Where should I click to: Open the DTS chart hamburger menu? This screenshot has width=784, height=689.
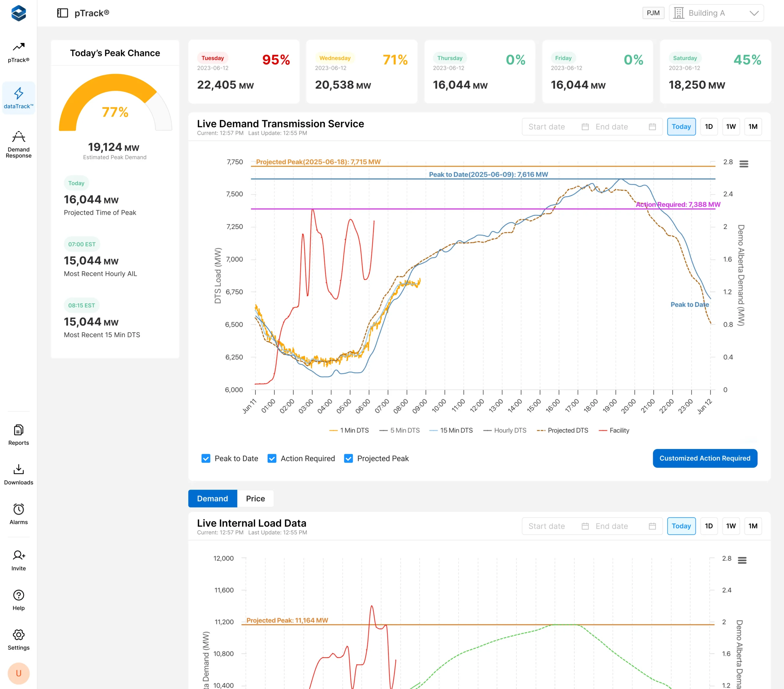744,164
